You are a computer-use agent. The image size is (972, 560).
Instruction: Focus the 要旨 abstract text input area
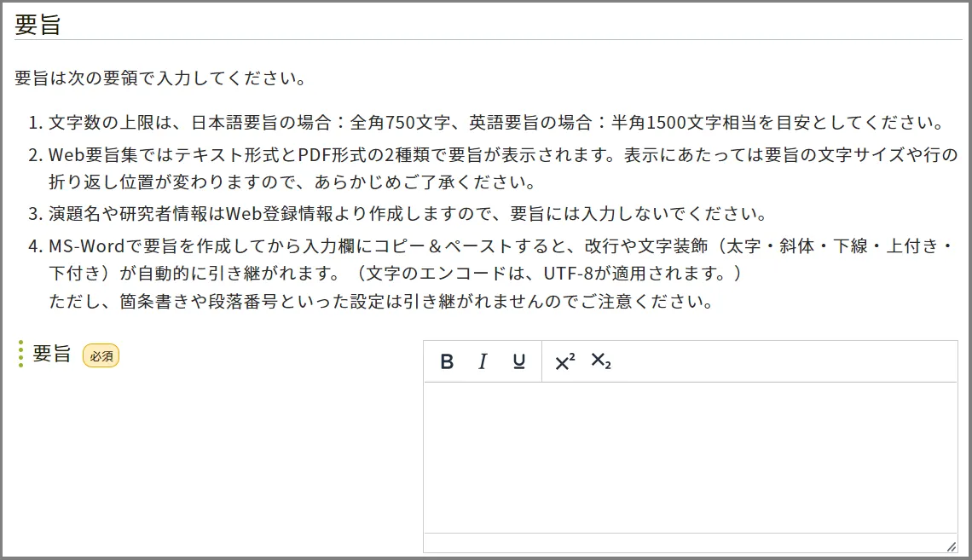pos(690,457)
